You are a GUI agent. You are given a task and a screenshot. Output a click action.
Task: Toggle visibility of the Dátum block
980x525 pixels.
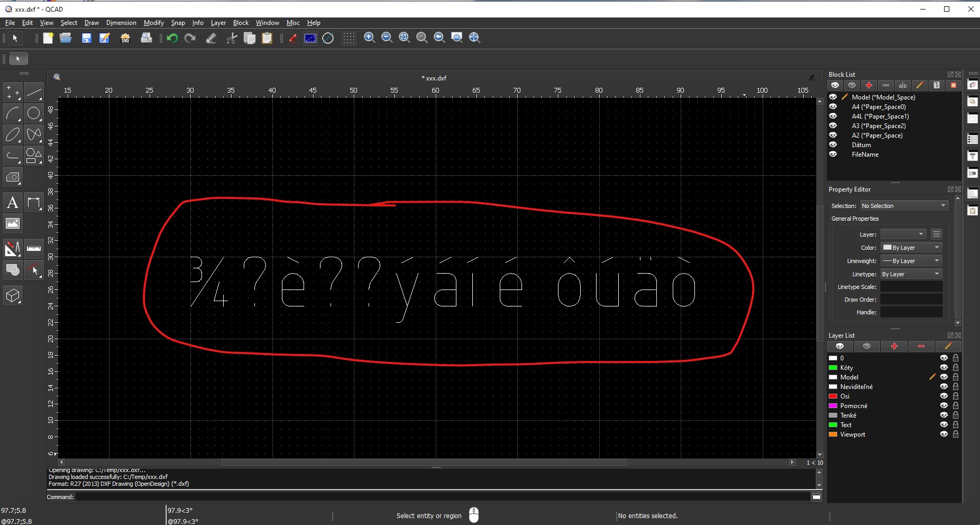pos(833,144)
